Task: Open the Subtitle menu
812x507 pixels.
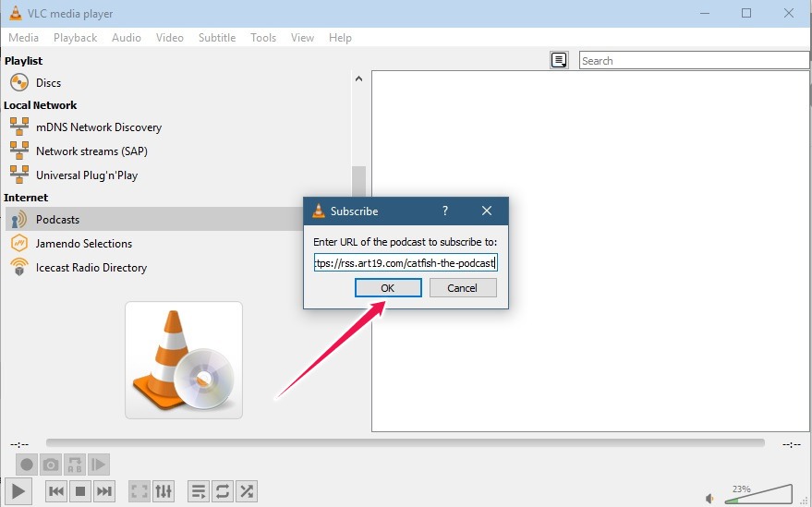Action: tap(217, 38)
